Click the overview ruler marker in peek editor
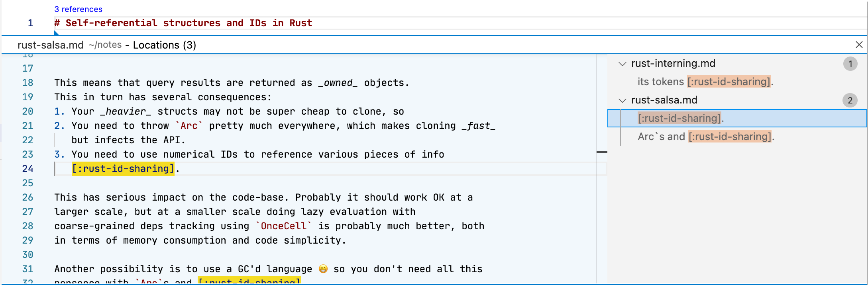 [602, 152]
